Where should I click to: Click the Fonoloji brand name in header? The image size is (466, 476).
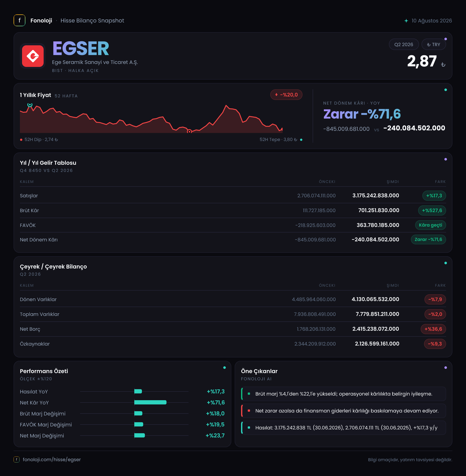(x=41, y=21)
